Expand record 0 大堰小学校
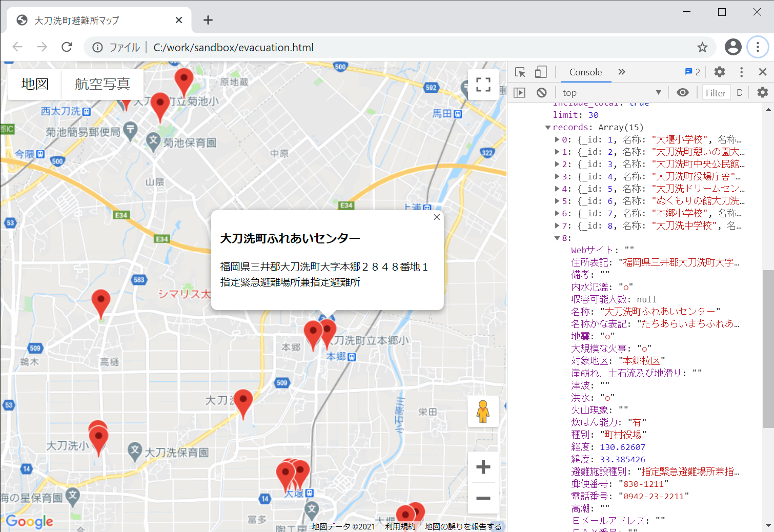Image resolution: width=774 pixels, height=532 pixels. click(557, 139)
